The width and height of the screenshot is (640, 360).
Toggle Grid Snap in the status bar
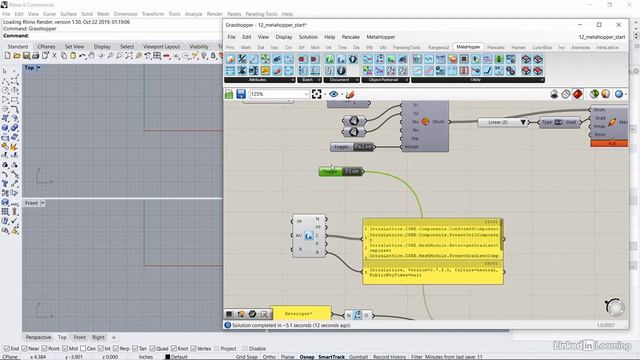247,357
